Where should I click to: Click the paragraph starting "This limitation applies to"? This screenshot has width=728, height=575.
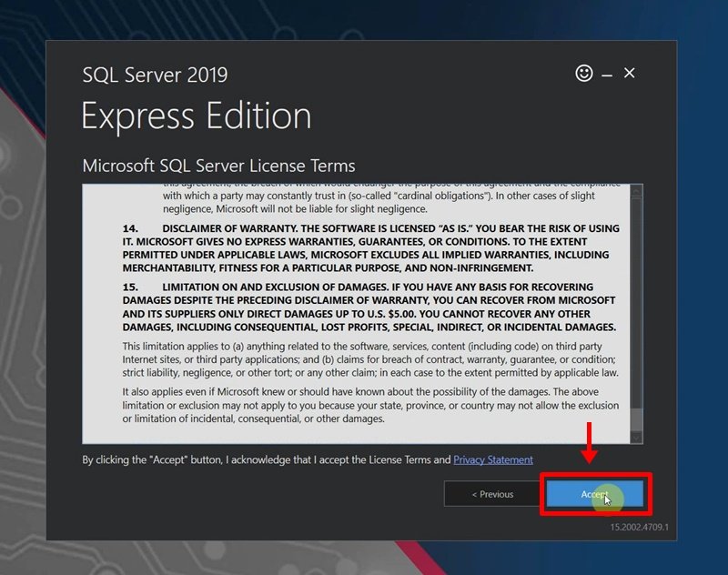pos(370,359)
